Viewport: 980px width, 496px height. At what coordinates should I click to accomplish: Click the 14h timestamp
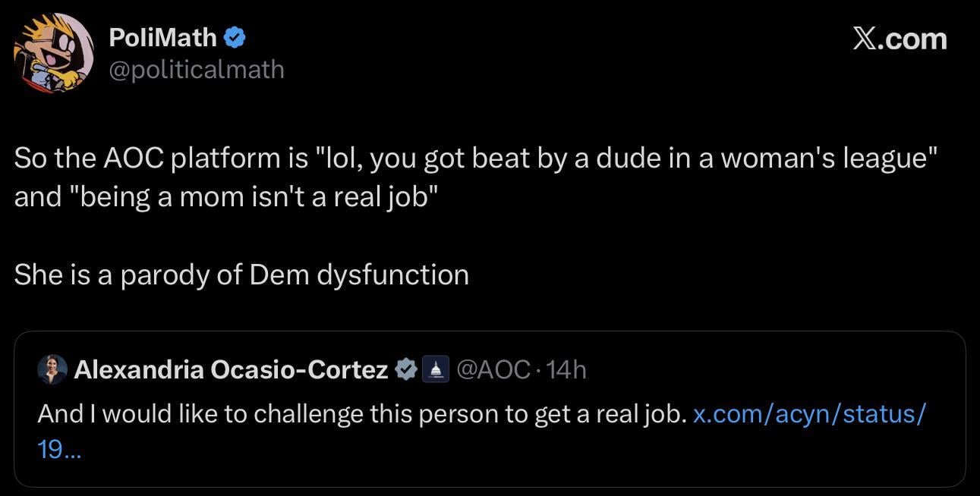click(x=566, y=369)
